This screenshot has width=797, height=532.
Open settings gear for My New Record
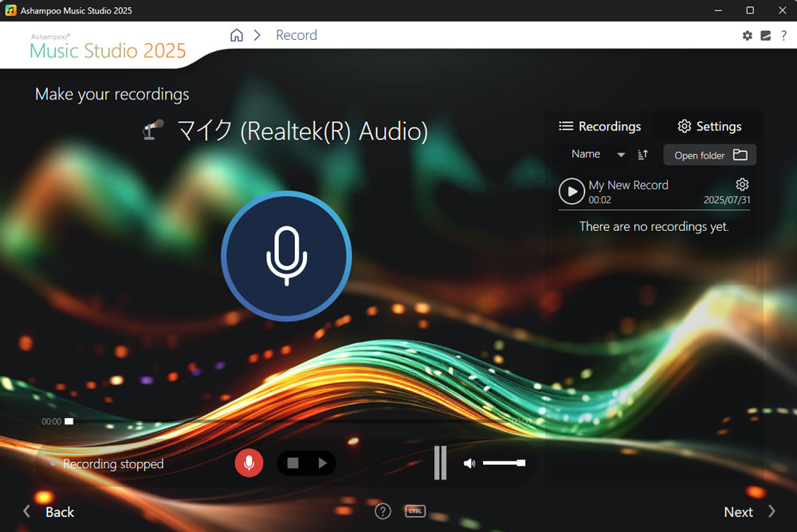[x=742, y=184]
